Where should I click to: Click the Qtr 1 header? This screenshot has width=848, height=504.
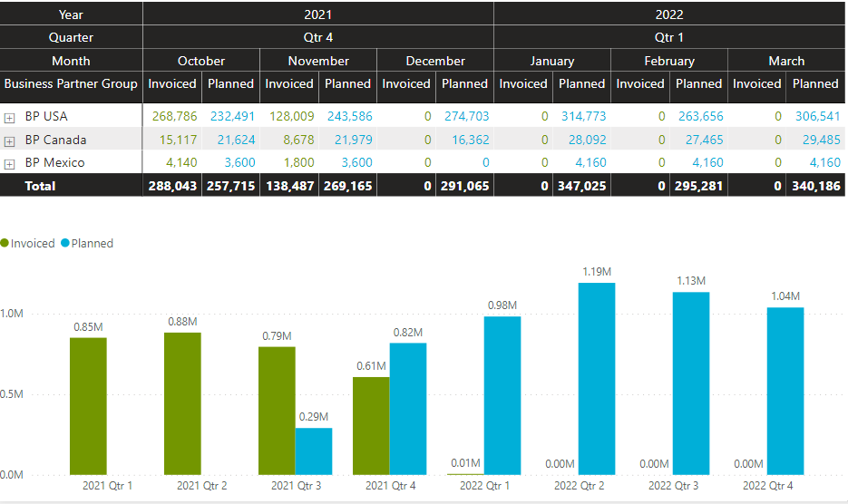(669, 37)
